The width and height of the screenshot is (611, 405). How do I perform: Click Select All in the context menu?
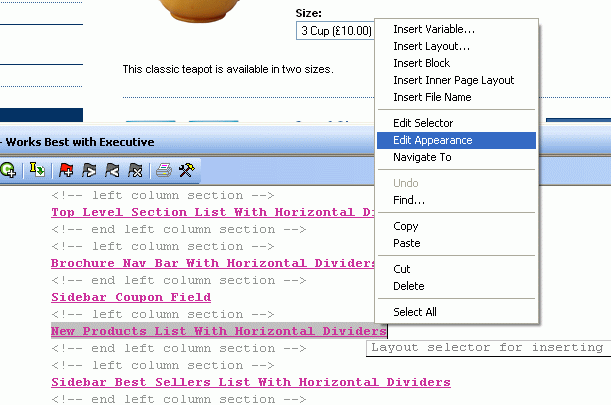pyautogui.click(x=414, y=312)
